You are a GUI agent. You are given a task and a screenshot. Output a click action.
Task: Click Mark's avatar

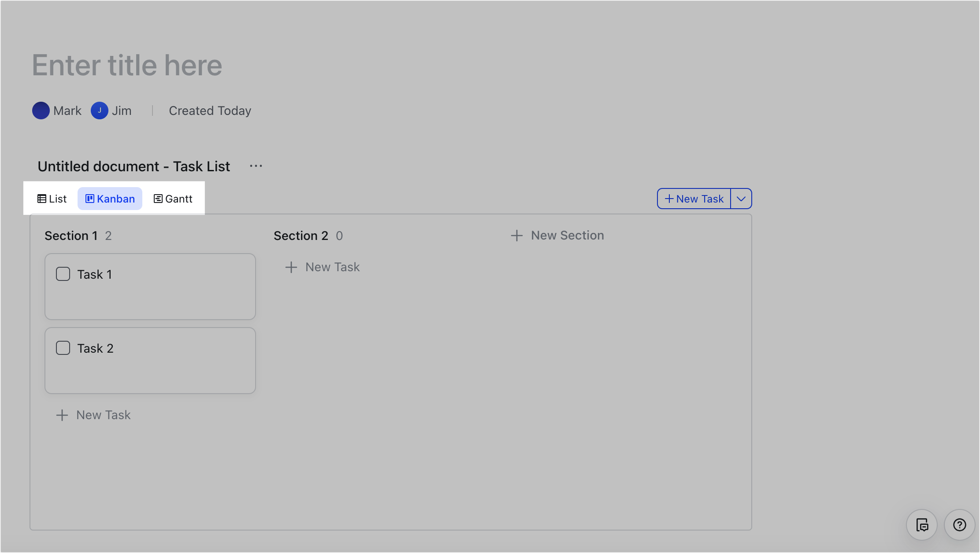point(41,111)
